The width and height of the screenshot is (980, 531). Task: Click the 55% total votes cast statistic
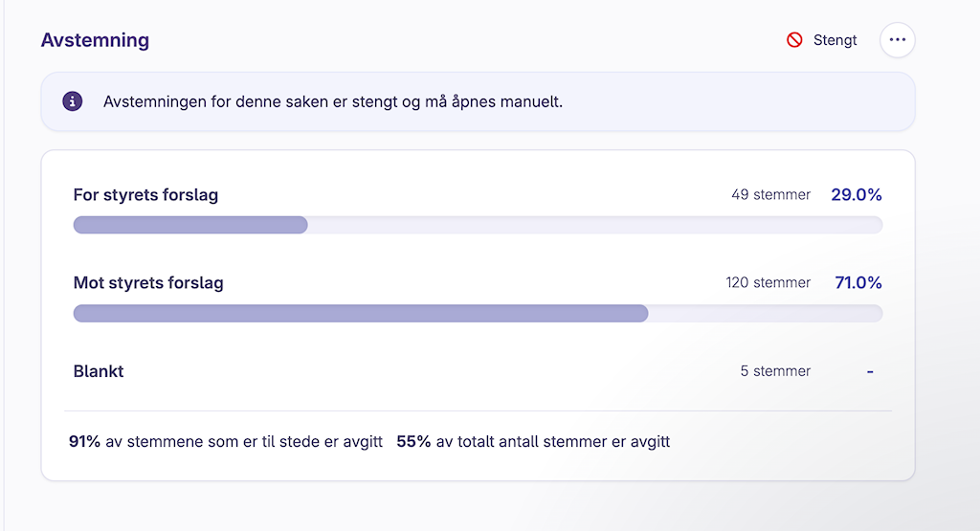(x=533, y=442)
